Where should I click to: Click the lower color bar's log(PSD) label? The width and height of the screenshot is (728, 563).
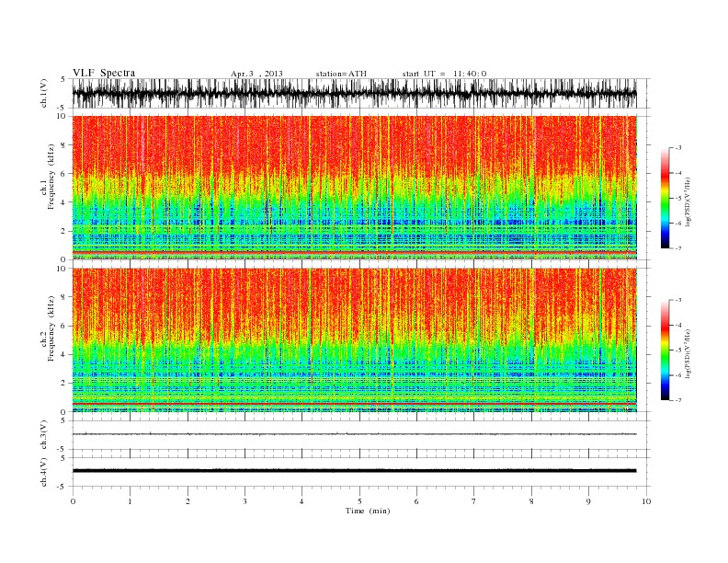click(688, 353)
